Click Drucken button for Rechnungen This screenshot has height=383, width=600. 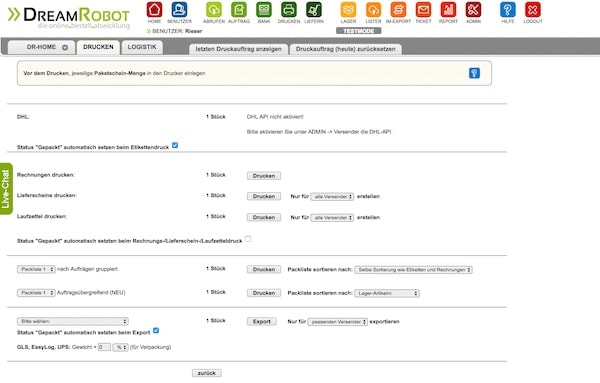pos(264,176)
